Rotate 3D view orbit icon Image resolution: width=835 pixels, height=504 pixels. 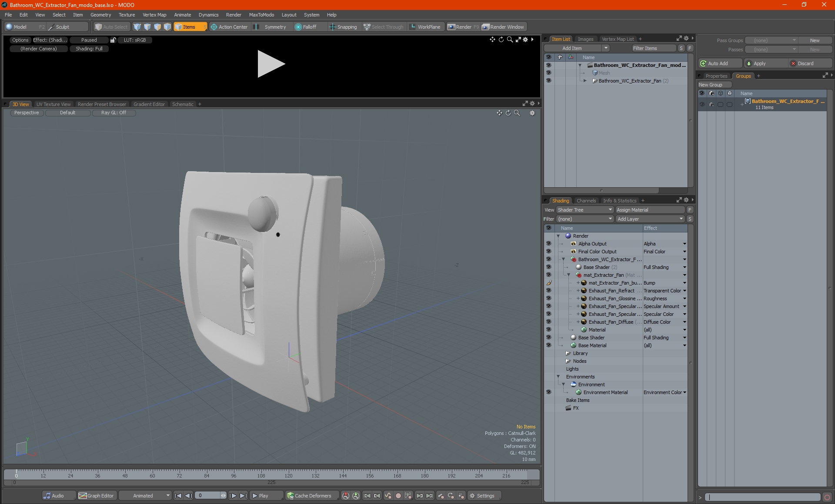508,113
